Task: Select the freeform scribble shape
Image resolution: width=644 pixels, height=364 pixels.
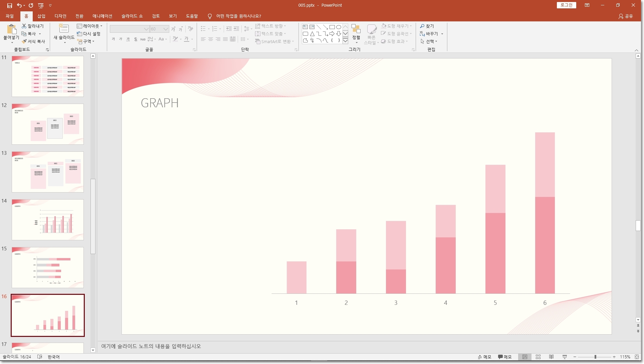Action: coord(312,40)
